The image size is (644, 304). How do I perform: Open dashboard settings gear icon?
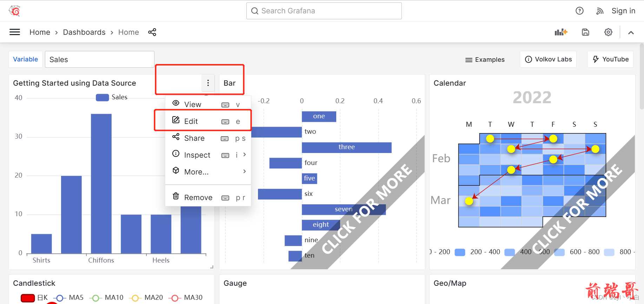coord(608,32)
